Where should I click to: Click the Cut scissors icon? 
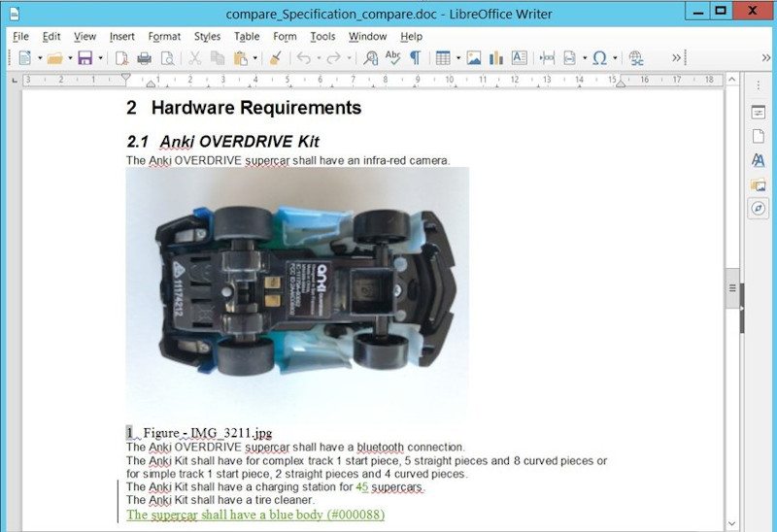tap(194, 58)
